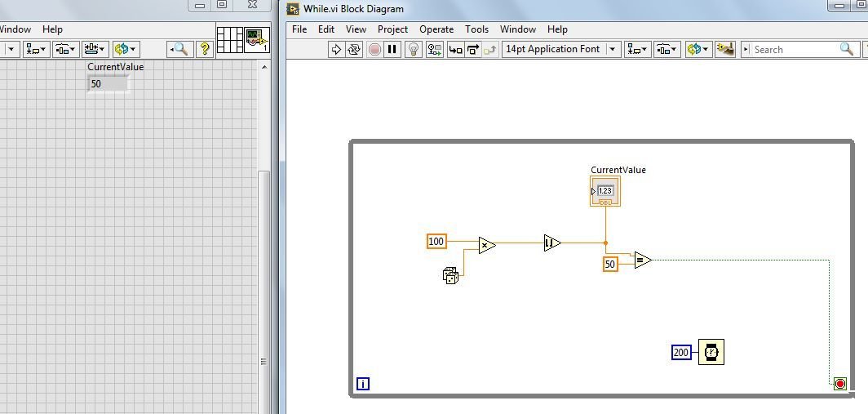Screen dimensions: 868x414
Task: Click the Clean Up Diagram icon
Action: 725,49
